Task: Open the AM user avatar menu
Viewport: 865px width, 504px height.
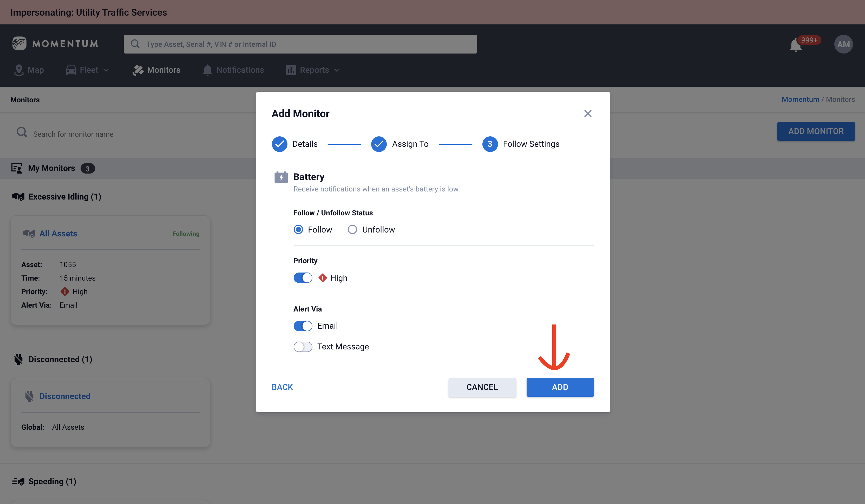Action: (x=843, y=44)
